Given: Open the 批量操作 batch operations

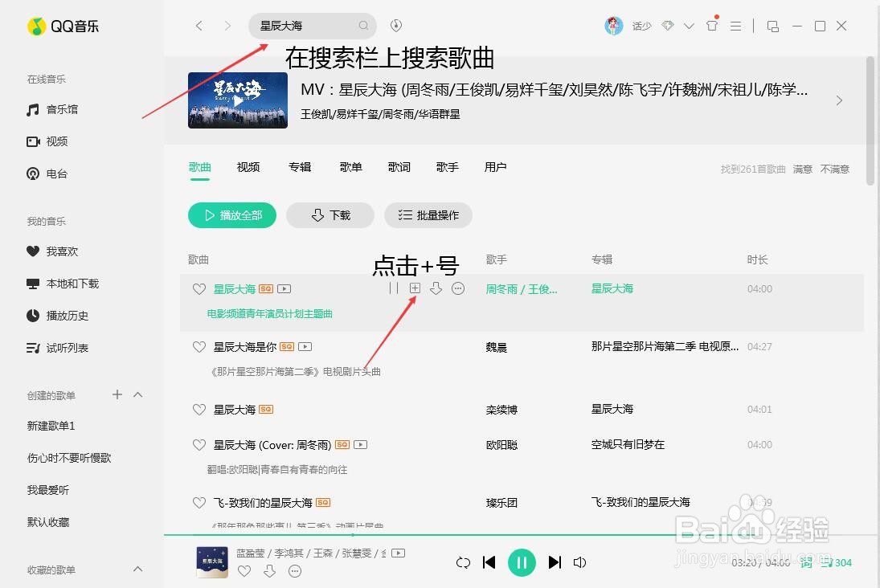Looking at the screenshot, I should coord(428,215).
